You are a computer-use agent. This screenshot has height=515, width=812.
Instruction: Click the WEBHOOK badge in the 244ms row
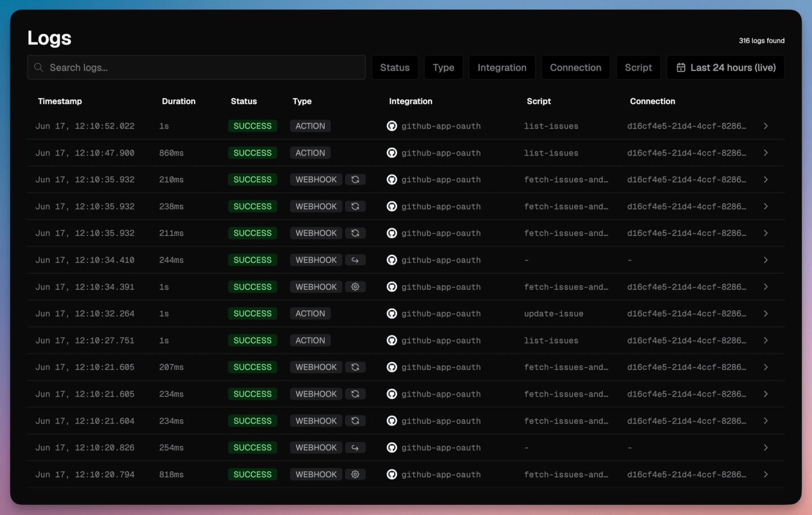point(316,260)
